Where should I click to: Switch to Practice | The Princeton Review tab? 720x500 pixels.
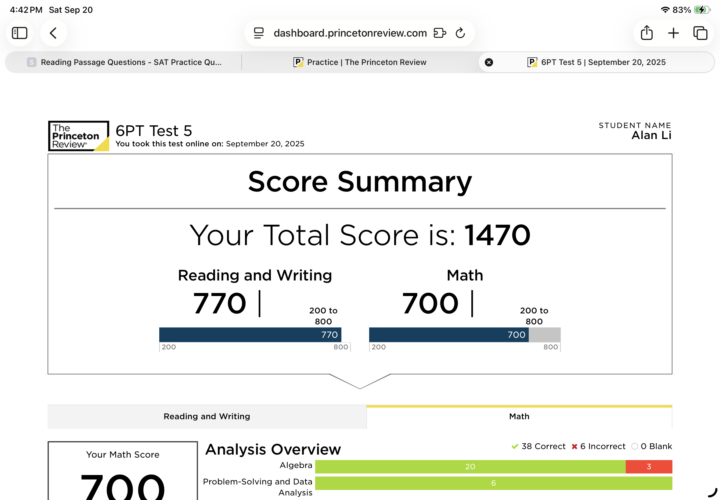pos(360,62)
